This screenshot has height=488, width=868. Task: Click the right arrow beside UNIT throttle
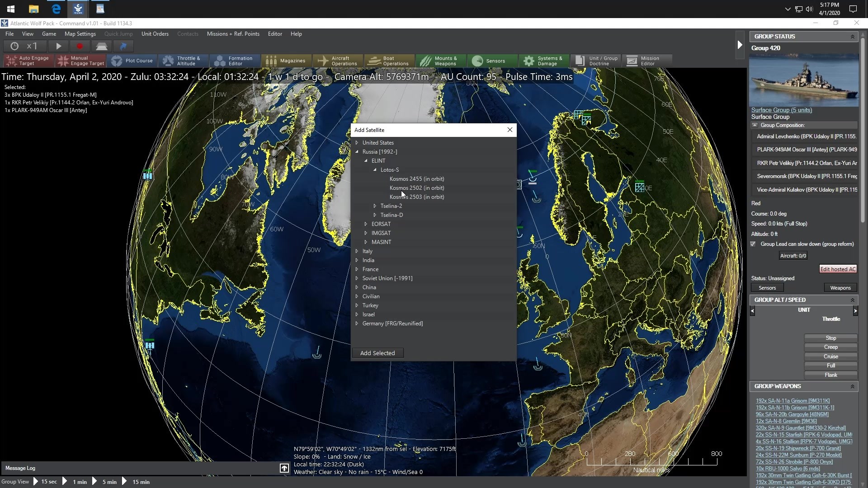(x=855, y=310)
